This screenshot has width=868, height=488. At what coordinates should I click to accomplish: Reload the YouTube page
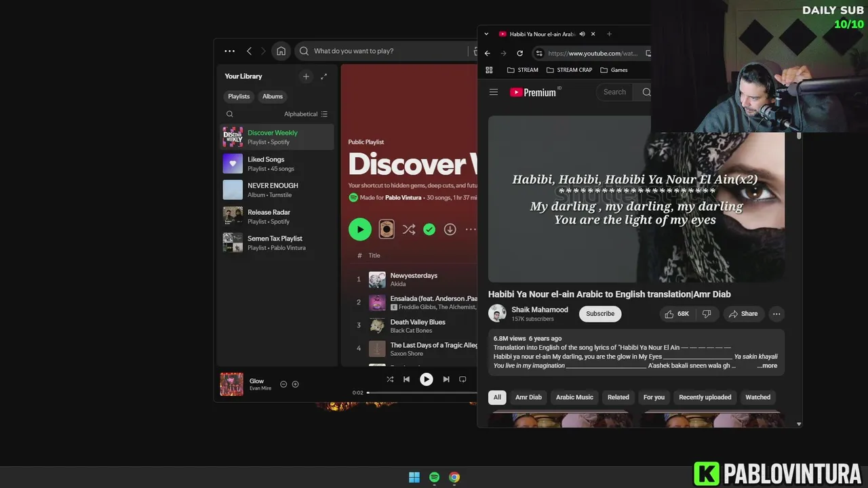519,53
